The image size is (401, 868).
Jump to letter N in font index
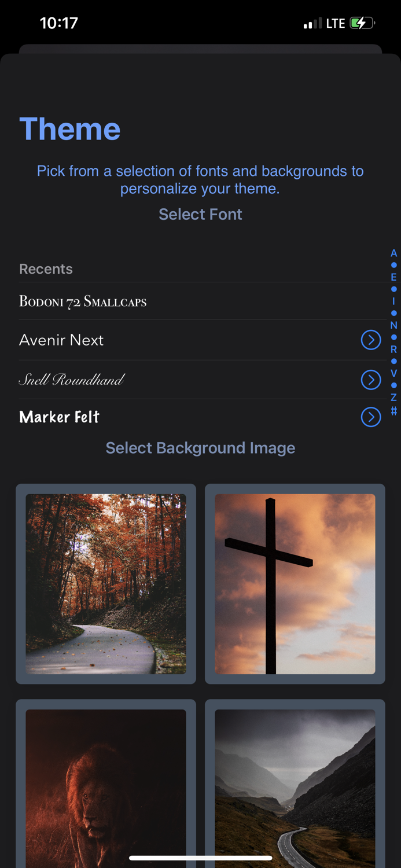[x=393, y=325]
